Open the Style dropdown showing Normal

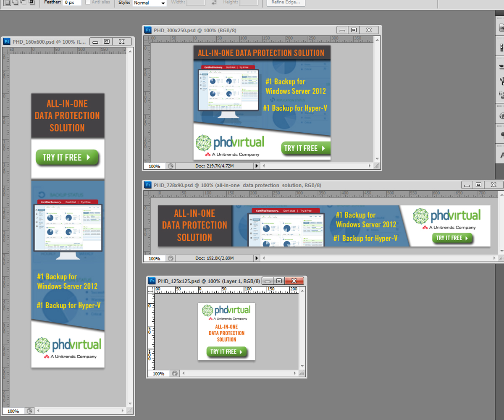point(149,3)
